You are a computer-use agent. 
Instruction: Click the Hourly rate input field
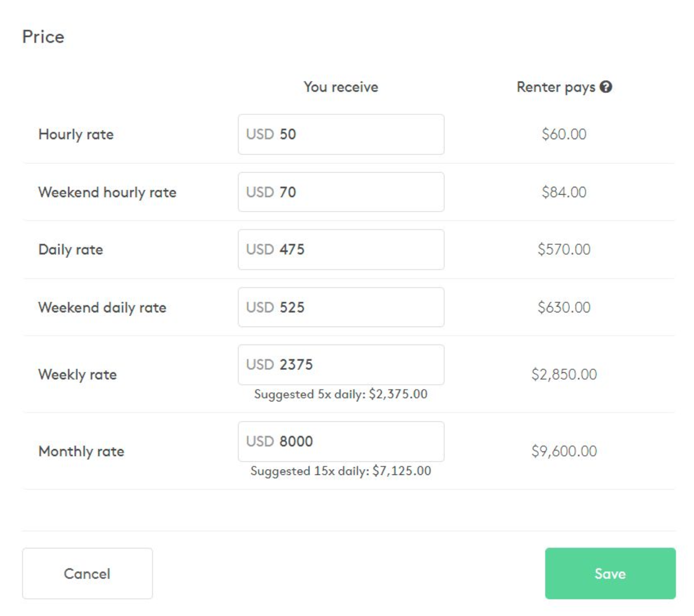341,134
